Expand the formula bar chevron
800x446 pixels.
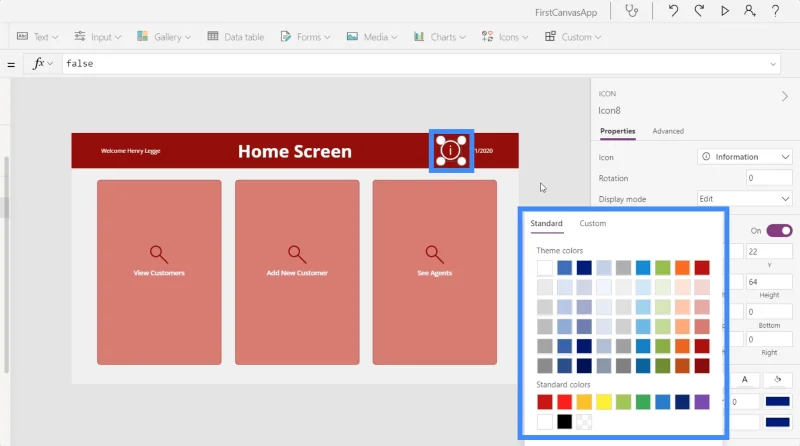point(773,64)
